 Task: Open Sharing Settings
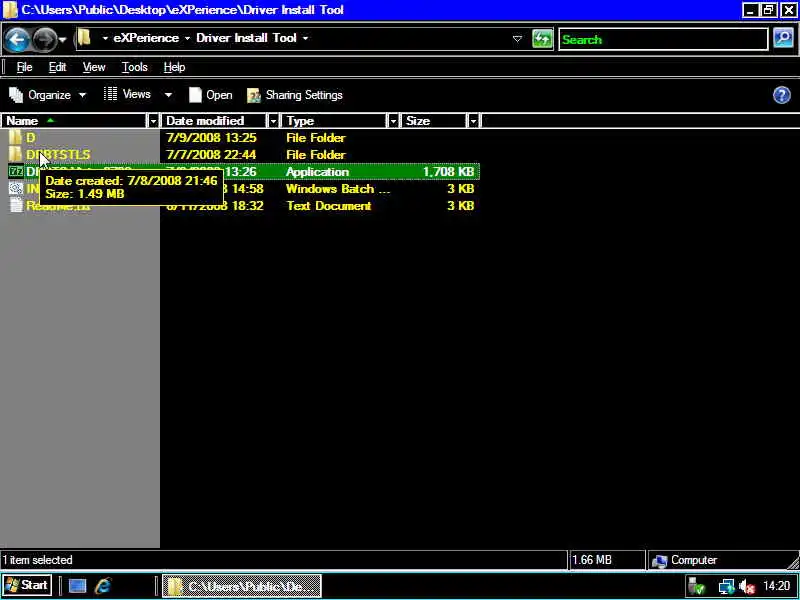(x=294, y=95)
